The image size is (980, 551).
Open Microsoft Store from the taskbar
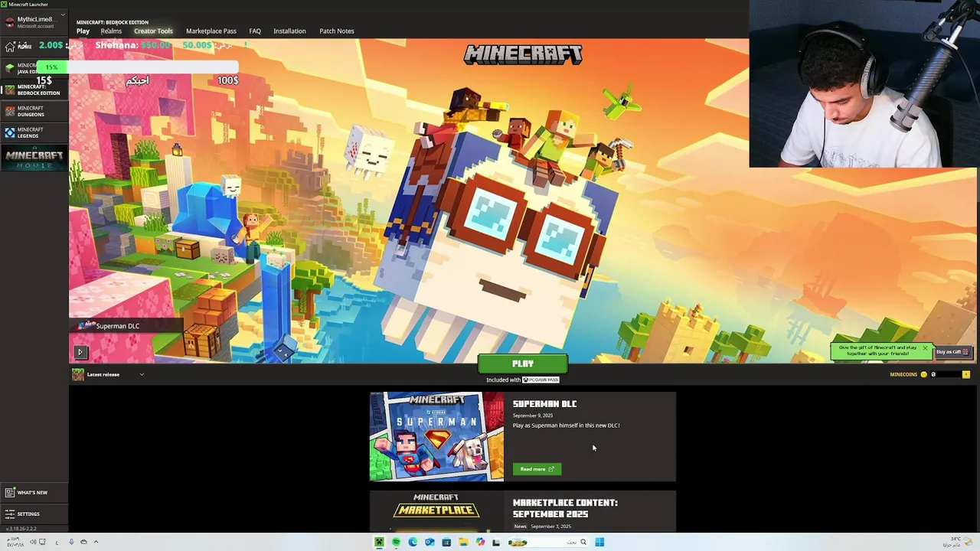click(x=446, y=542)
